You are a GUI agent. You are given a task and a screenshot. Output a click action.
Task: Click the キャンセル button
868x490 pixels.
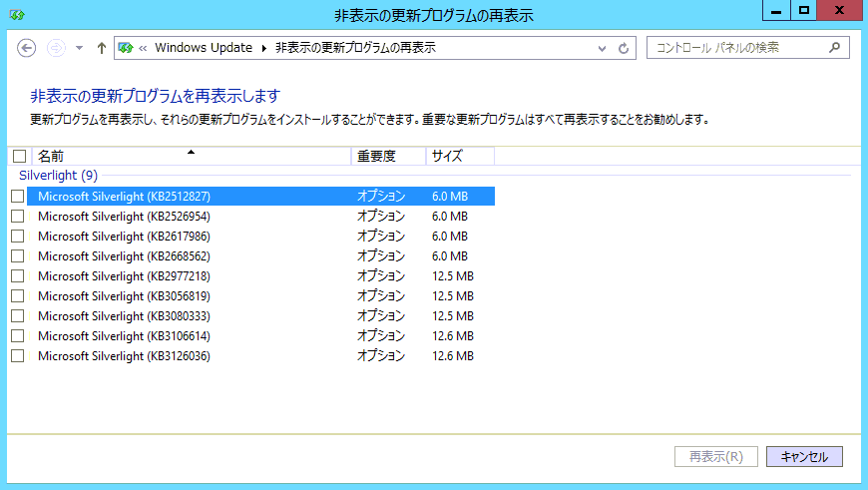[804, 457]
